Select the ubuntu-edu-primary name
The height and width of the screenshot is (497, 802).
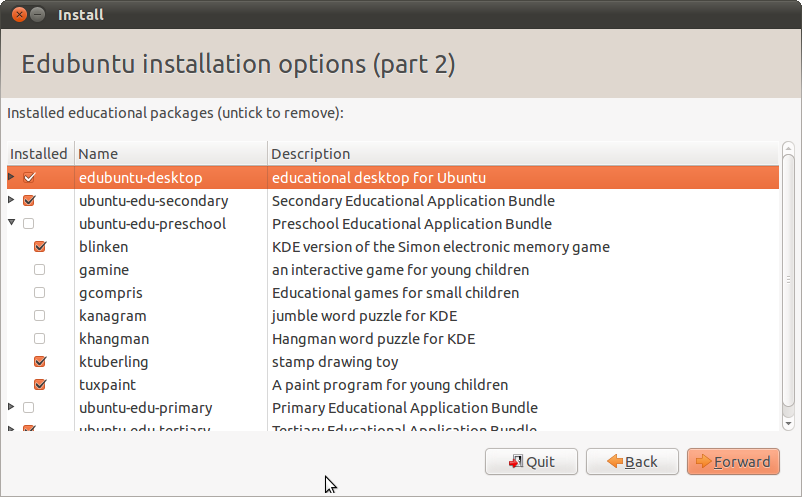(146, 408)
